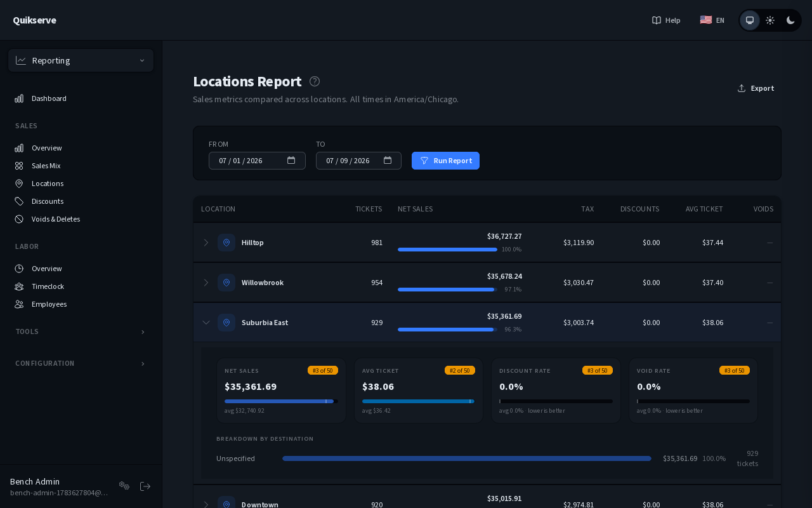Click the Willowbrook net sales bar
Screen dimensions: 812x508
[447, 290]
